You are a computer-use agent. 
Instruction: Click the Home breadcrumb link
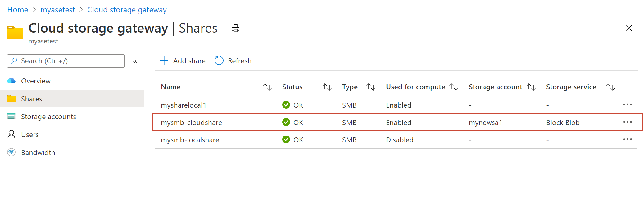(18, 10)
